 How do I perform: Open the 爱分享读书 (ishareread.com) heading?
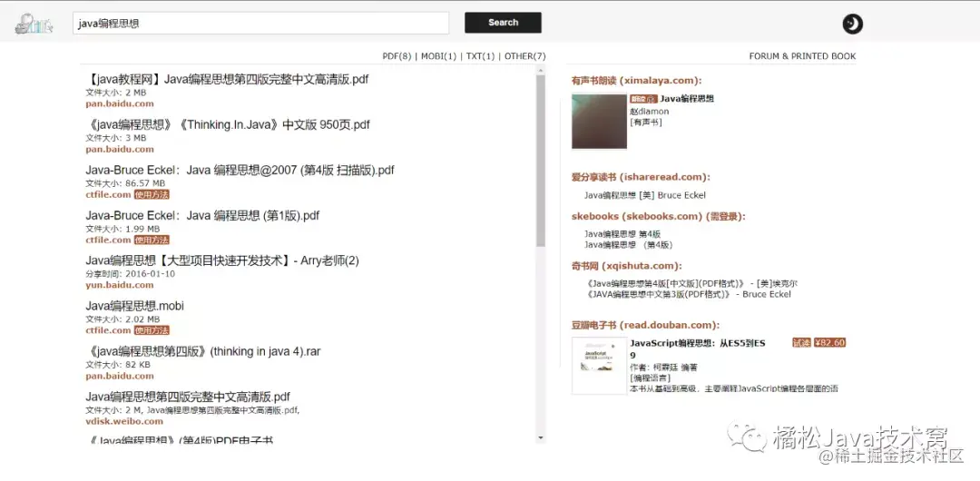(x=641, y=178)
